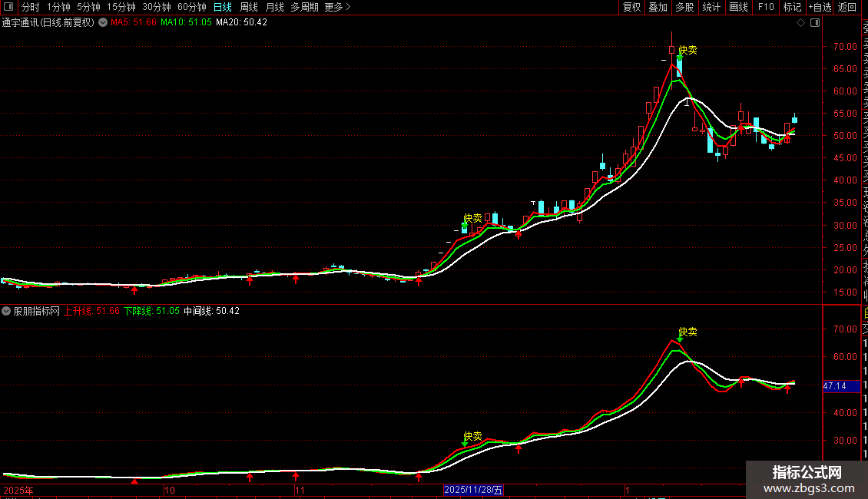Switch to 日线 daily chart
Screen dimensions: 868x499
click(223, 7)
